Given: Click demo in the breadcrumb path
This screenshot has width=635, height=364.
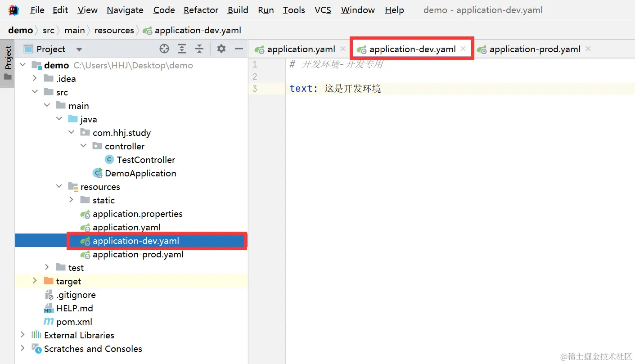Looking at the screenshot, I should 21,30.
